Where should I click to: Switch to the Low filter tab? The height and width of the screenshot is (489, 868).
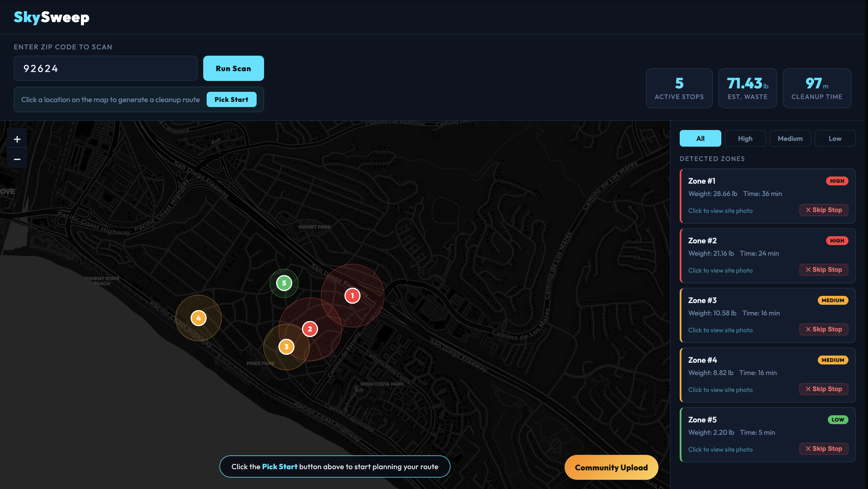[x=834, y=138]
